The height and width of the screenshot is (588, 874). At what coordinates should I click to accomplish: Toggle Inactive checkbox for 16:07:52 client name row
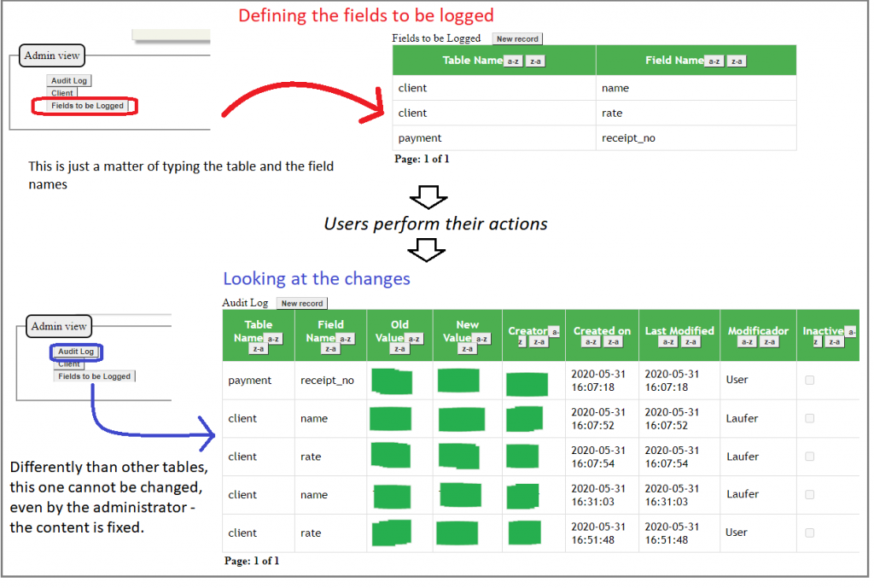pyautogui.click(x=809, y=419)
